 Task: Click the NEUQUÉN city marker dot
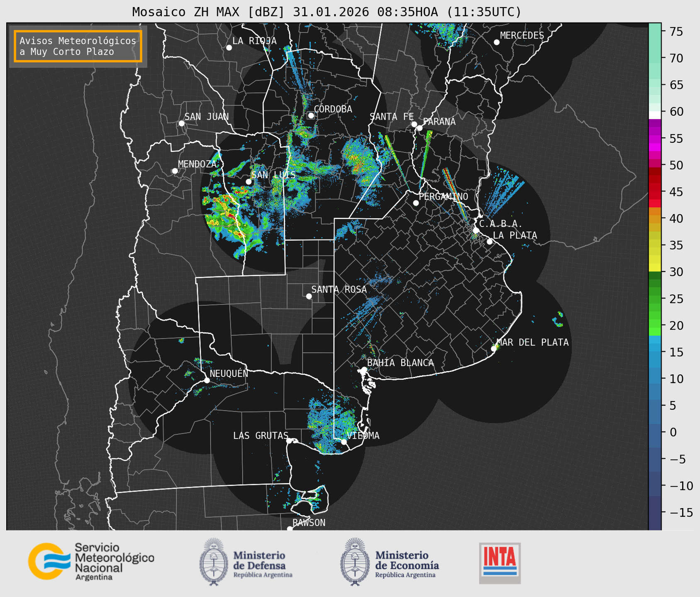(207, 380)
